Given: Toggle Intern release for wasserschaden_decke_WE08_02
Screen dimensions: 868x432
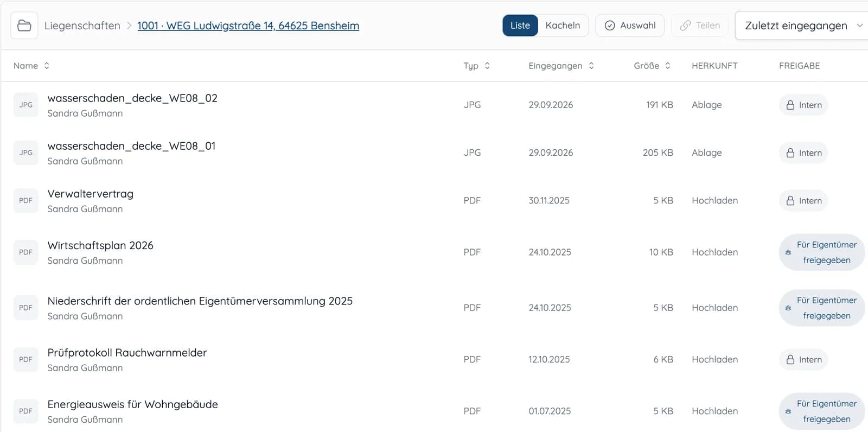Looking at the screenshot, I should tap(803, 105).
